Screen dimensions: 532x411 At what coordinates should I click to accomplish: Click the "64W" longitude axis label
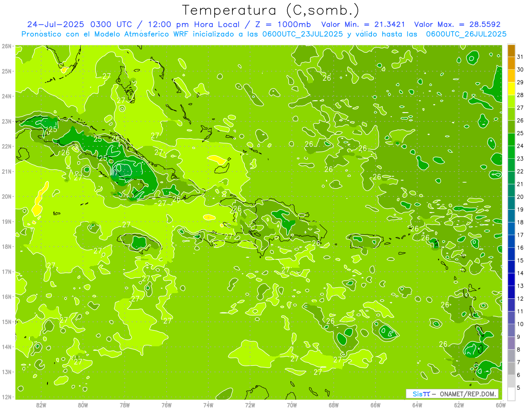417,405
